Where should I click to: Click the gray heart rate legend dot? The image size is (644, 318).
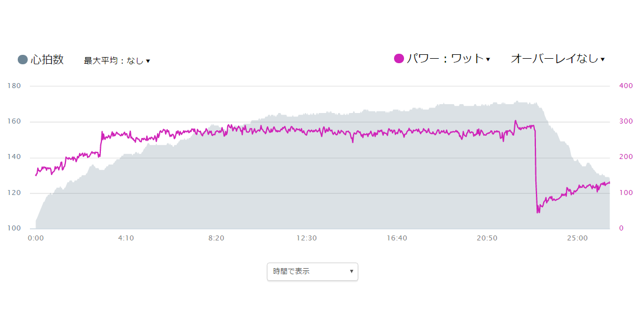pos(23,60)
